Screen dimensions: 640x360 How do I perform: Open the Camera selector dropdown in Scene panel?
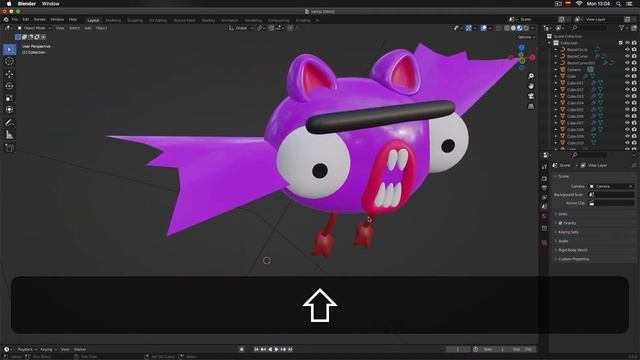pyautogui.click(x=611, y=186)
